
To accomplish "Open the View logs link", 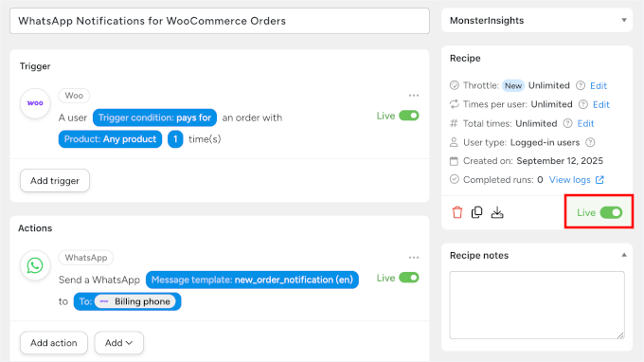I will tap(570, 180).
